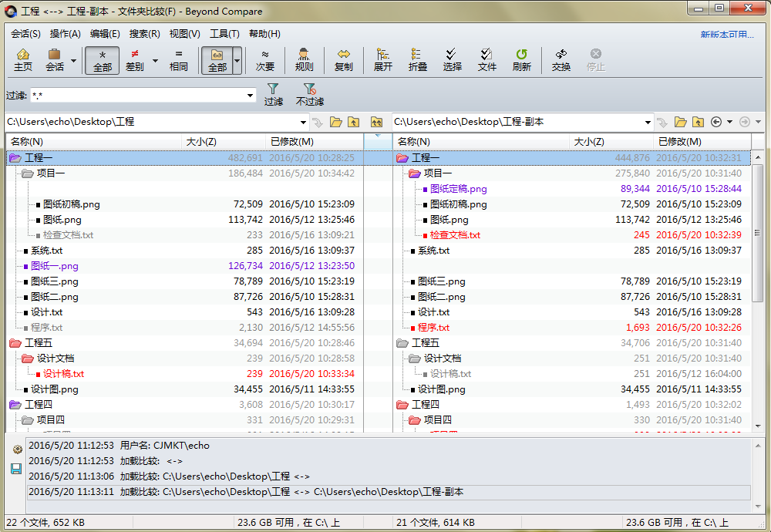771x532 pixels.
Task: Click the 展开 expand-all button
Action: (382, 60)
